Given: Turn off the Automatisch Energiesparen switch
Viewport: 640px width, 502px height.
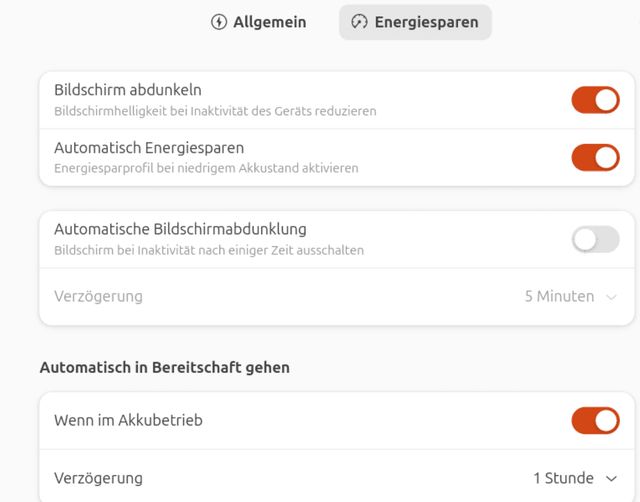Looking at the screenshot, I should coord(595,157).
